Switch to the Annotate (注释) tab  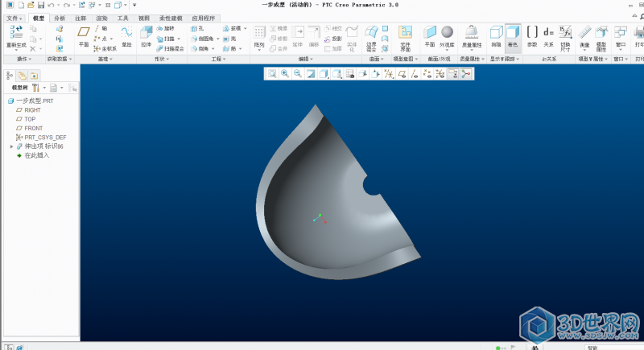point(80,18)
